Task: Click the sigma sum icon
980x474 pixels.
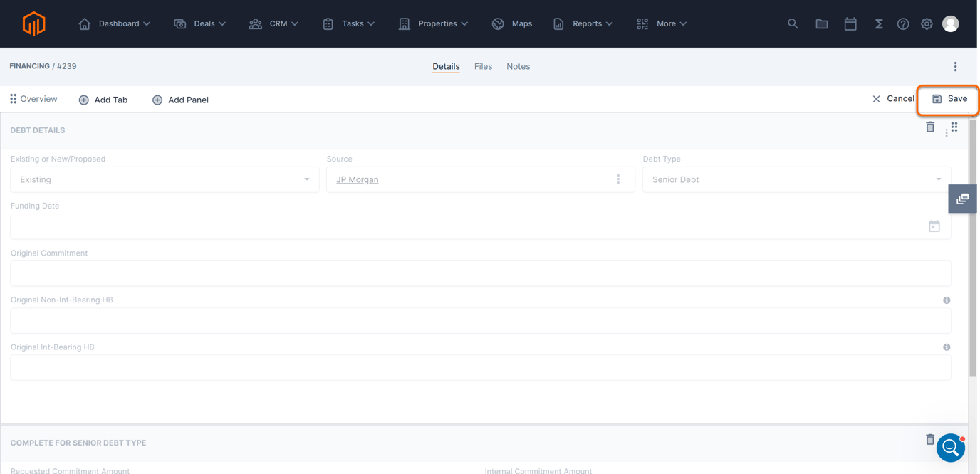Action: point(879,23)
